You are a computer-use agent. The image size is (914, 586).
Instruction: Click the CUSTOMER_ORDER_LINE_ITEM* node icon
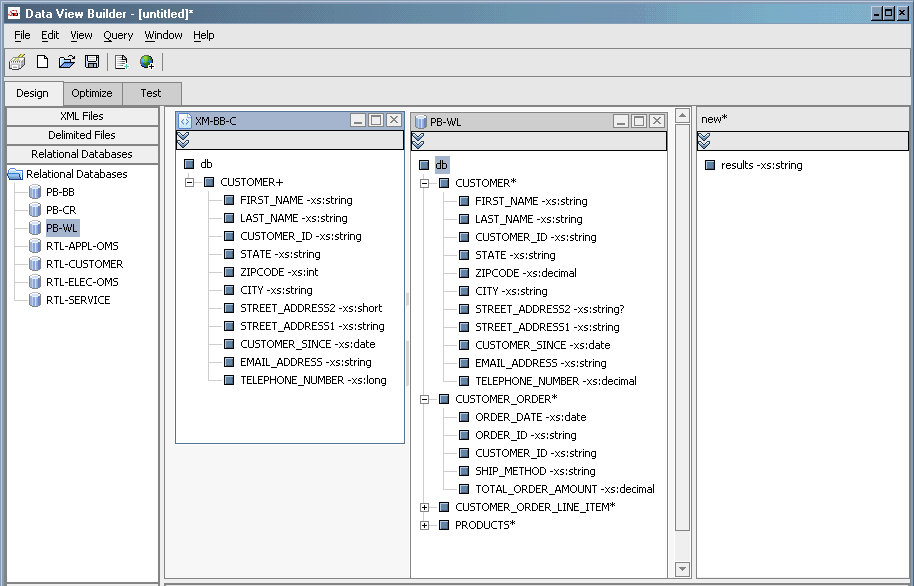tap(444, 507)
